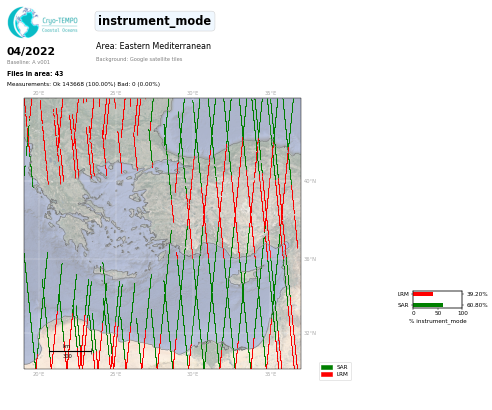
Task: Click the green SAR legend swatch
Action: (327, 367)
